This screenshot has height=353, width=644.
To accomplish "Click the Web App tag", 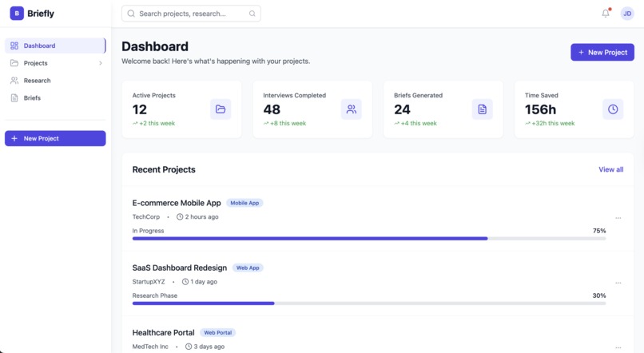I will pyautogui.click(x=248, y=268).
